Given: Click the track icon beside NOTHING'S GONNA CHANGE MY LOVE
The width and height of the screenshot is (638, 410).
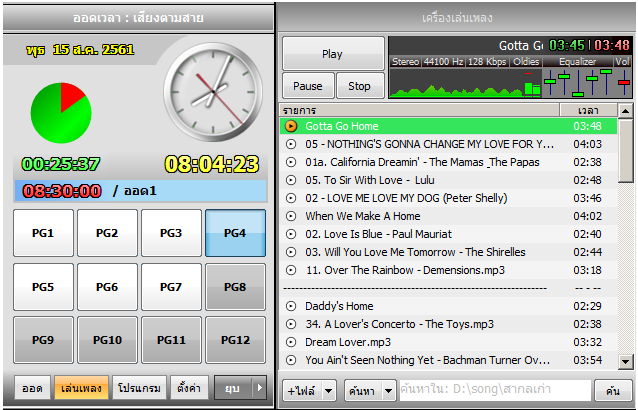Looking at the screenshot, I should pos(291,144).
